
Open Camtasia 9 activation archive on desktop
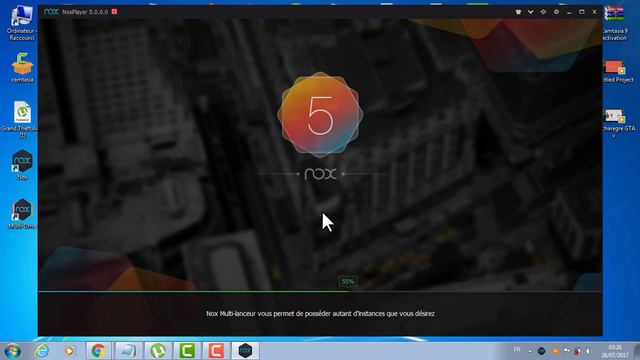pyautogui.click(x=615, y=23)
